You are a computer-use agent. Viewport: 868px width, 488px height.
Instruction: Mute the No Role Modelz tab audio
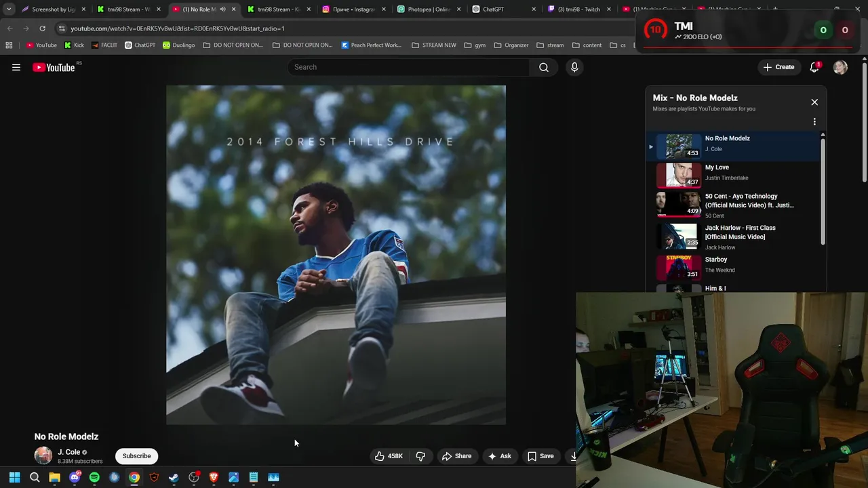(222, 9)
